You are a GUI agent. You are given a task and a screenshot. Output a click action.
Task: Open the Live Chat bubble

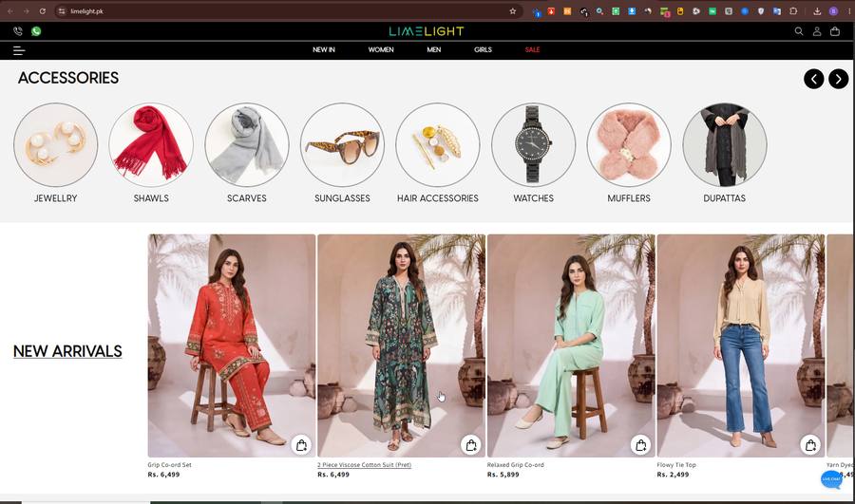(x=831, y=479)
